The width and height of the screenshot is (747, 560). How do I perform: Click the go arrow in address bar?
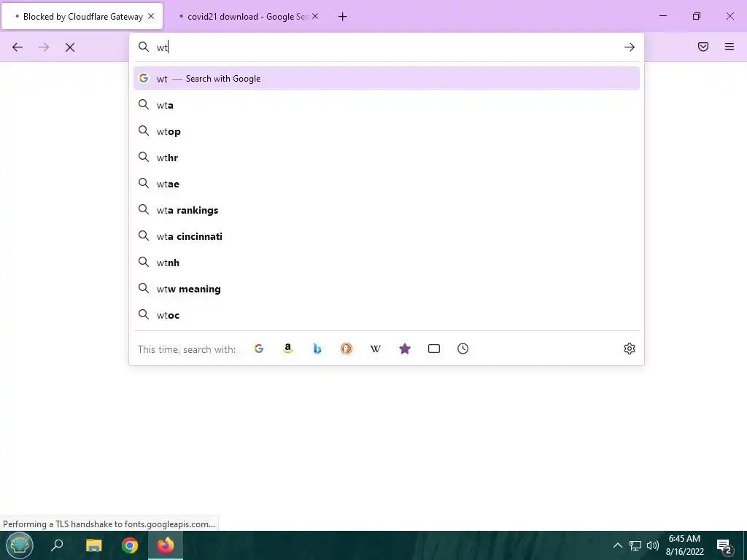coord(630,47)
